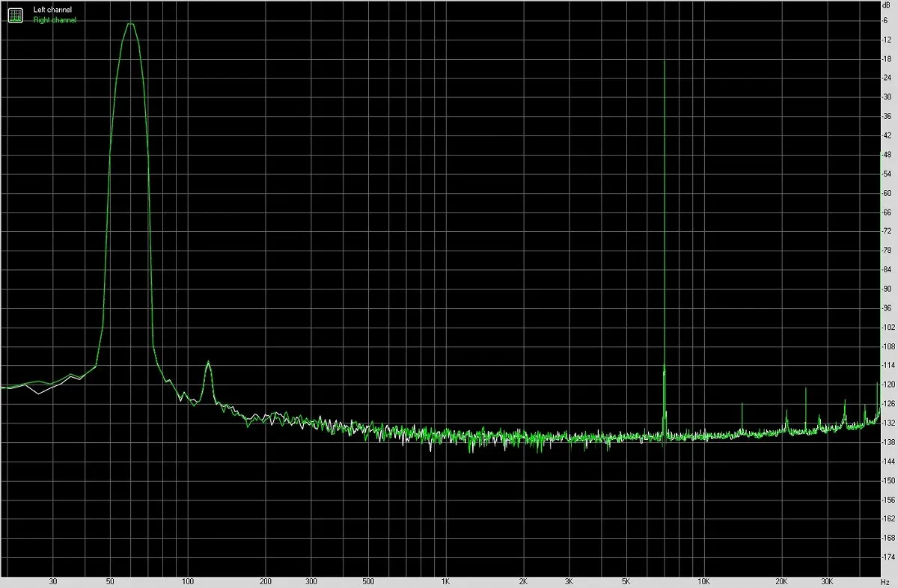Click the -18 dB axis value

[x=888, y=58]
